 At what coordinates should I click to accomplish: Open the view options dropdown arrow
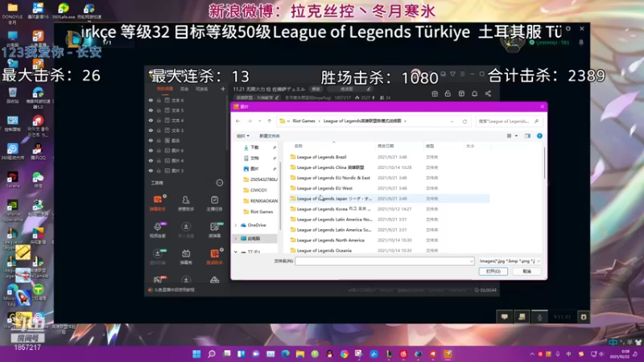[516, 136]
